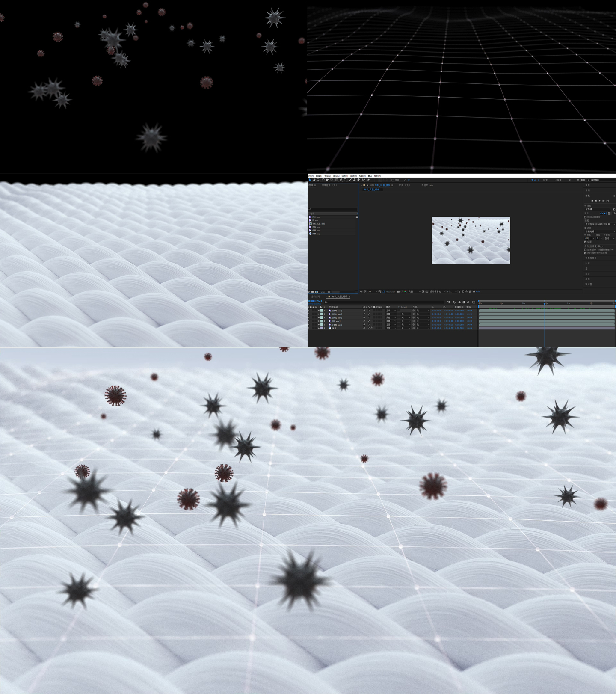The width and height of the screenshot is (616, 694).
Task: Open the viewer 完整 resolution dropdown
Action: coord(415,291)
